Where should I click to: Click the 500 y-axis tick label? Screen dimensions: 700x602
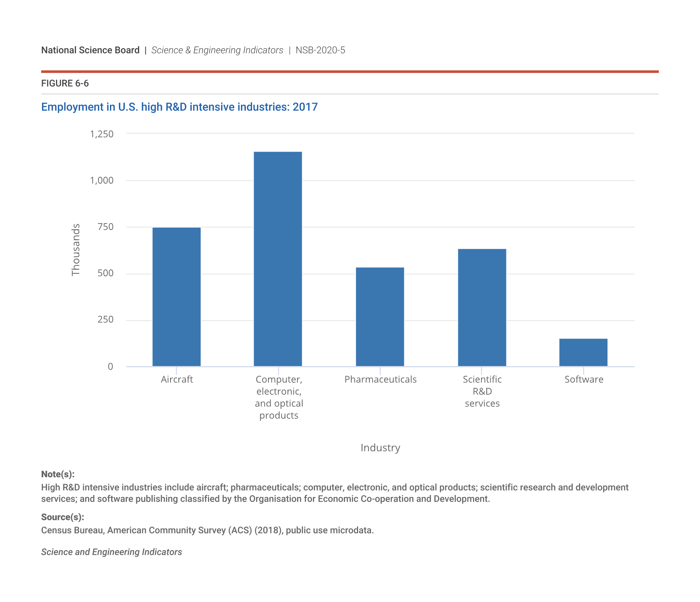tap(105, 273)
